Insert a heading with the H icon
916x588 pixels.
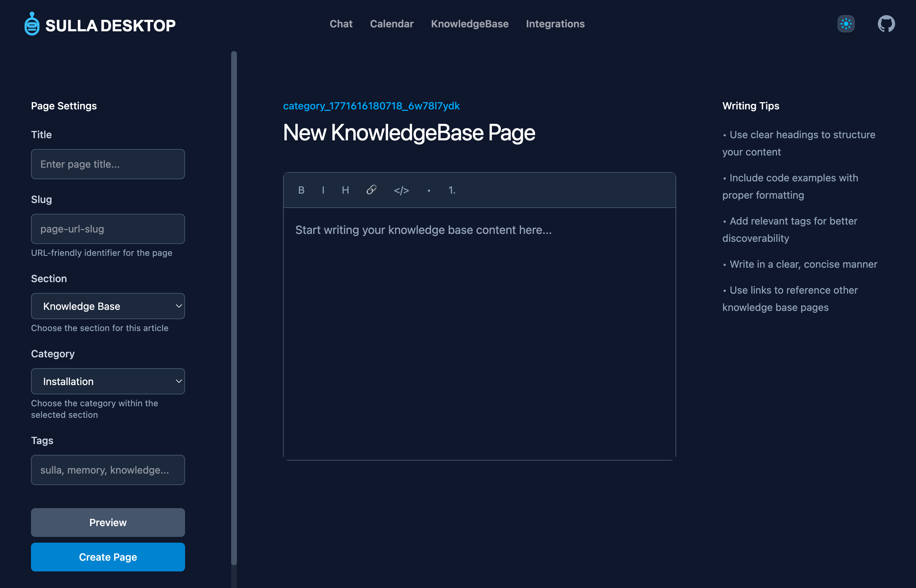tap(345, 190)
